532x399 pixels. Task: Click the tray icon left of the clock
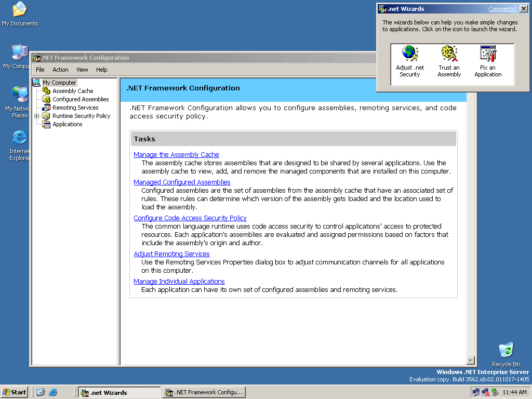[495, 392]
